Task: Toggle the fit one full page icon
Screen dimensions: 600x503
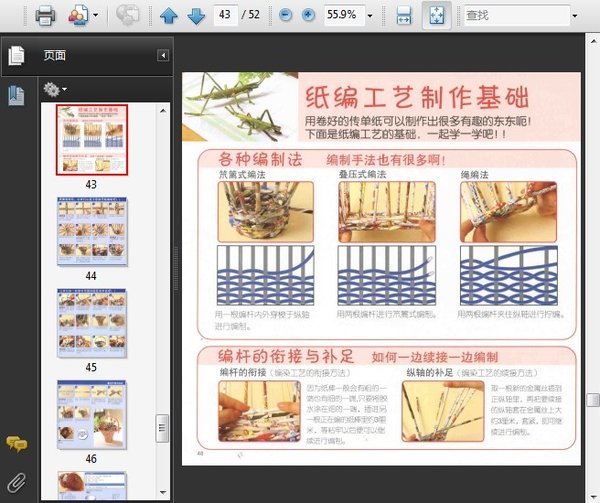Action: (437, 16)
